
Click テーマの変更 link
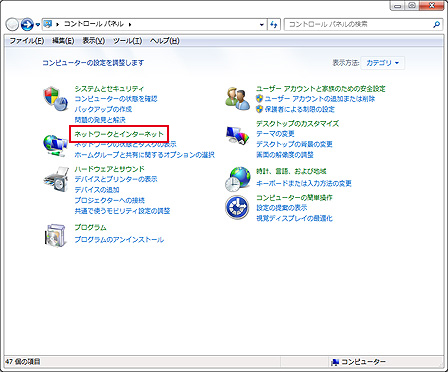tap(275, 134)
